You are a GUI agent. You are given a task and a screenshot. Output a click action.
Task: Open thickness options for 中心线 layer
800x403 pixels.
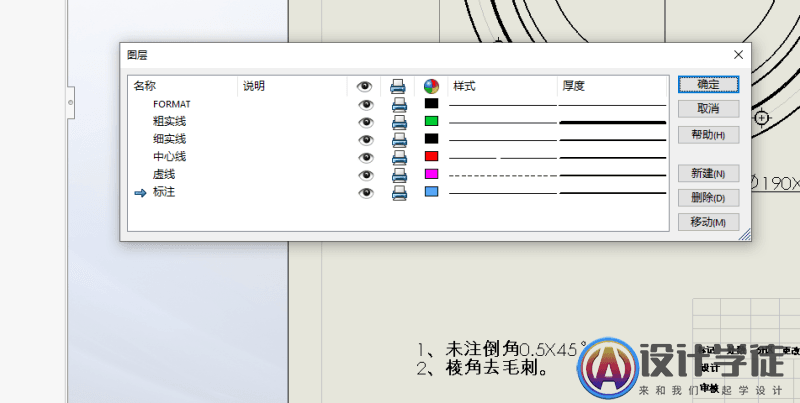[x=612, y=158]
